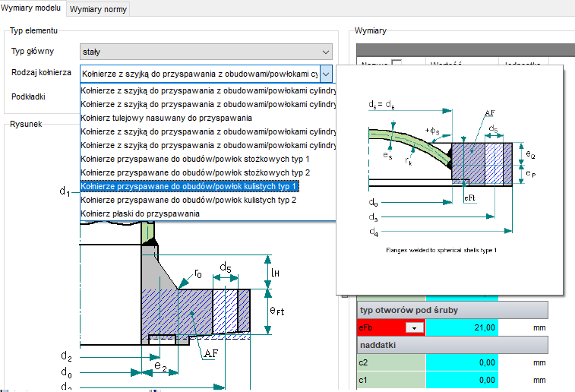Pick Kołnierze przyspawane do obudów/powłok stożkowych typ 2
The width and height of the screenshot is (575, 392).
click(x=195, y=172)
